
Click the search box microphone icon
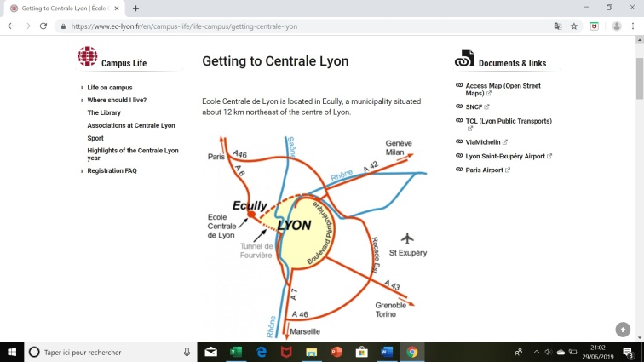tap(187, 352)
